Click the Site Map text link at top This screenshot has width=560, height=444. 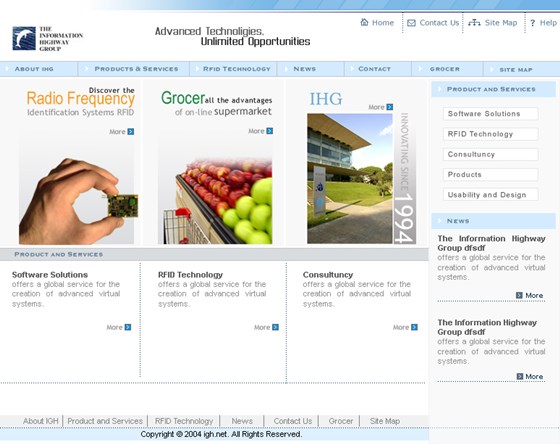[x=501, y=23]
